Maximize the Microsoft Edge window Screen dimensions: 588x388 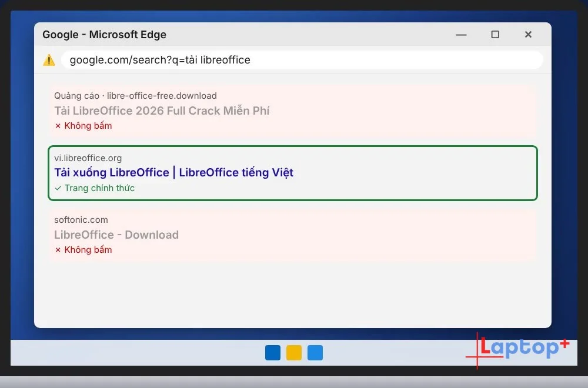tap(495, 35)
